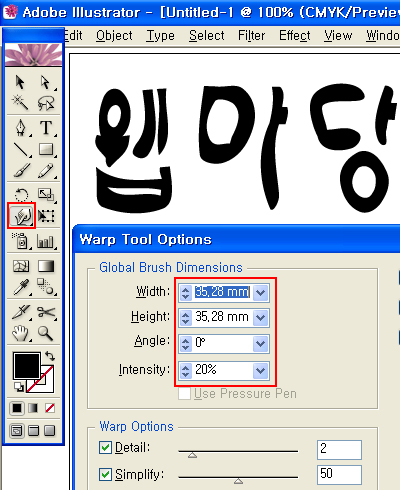This screenshot has width=400, height=490.
Task: Open the Object menu
Action: 114,35
